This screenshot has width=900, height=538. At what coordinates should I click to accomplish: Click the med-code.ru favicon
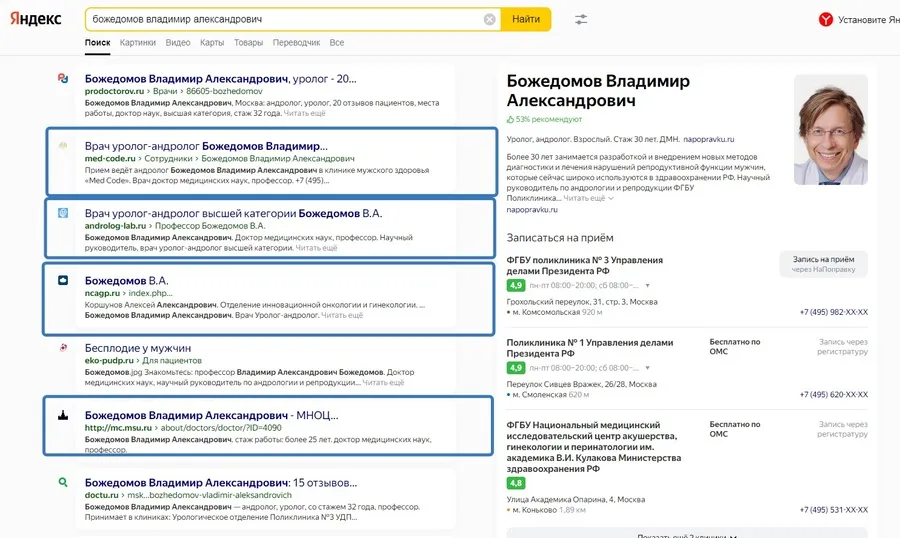tap(63, 146)
